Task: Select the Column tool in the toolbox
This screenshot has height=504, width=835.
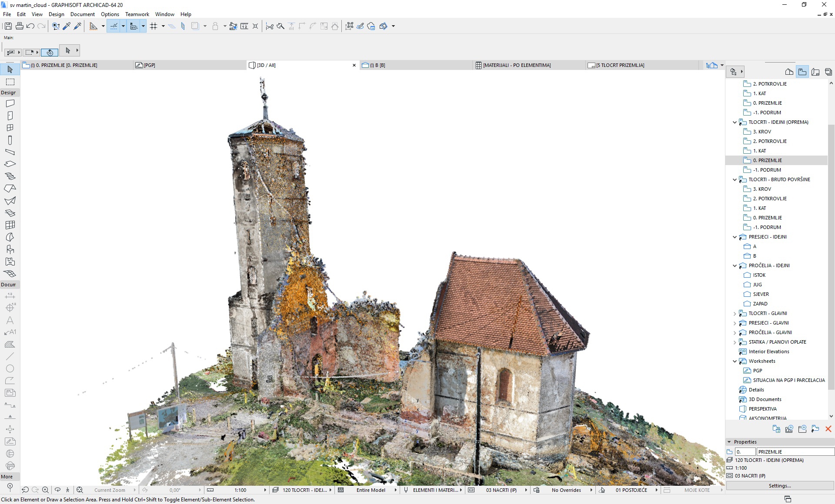Action: click(x=10, y=140)
